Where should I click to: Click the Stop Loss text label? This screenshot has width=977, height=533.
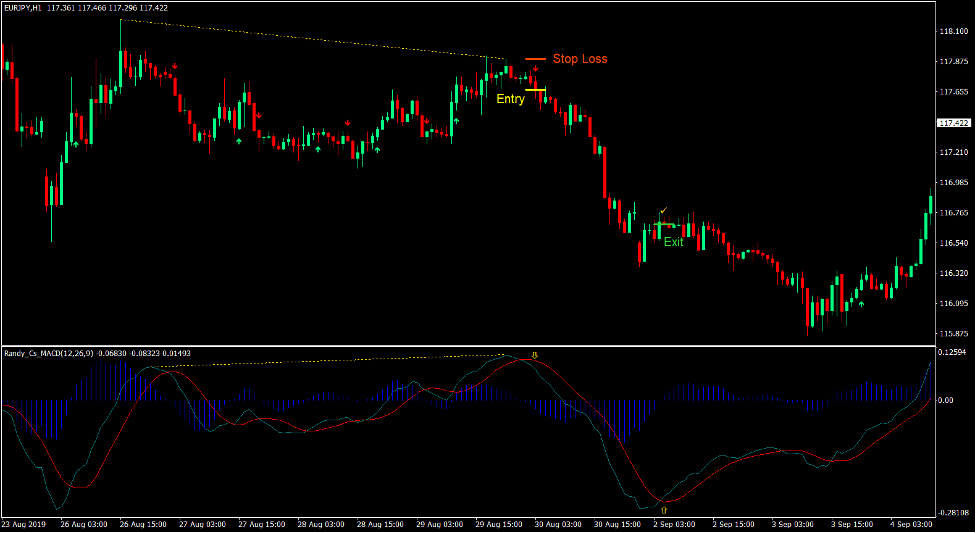pos(580,59)
